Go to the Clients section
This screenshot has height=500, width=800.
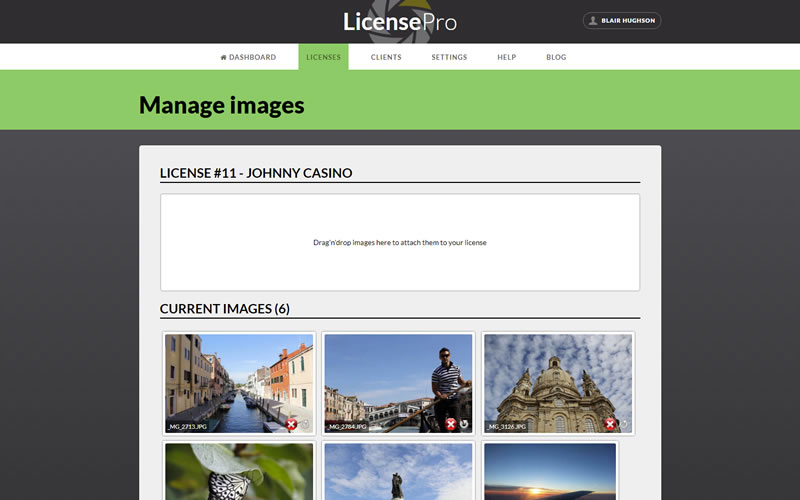point(386,57)
